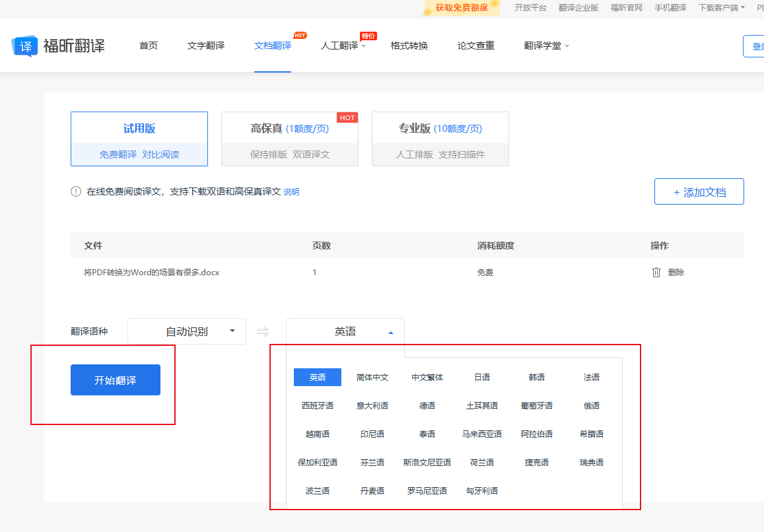Image resolution: width=764 pixels, height=532 pixels.
Task: Open the 翻译企业版 link
Action: pyautogui.click(x=578, y=8)
